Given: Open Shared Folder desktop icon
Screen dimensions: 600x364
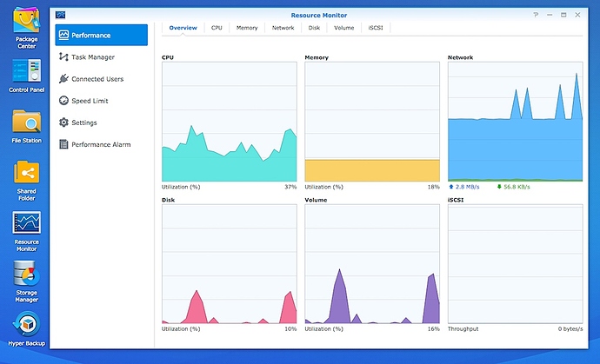Looking at the screenshot, I should tap(26, 181).
